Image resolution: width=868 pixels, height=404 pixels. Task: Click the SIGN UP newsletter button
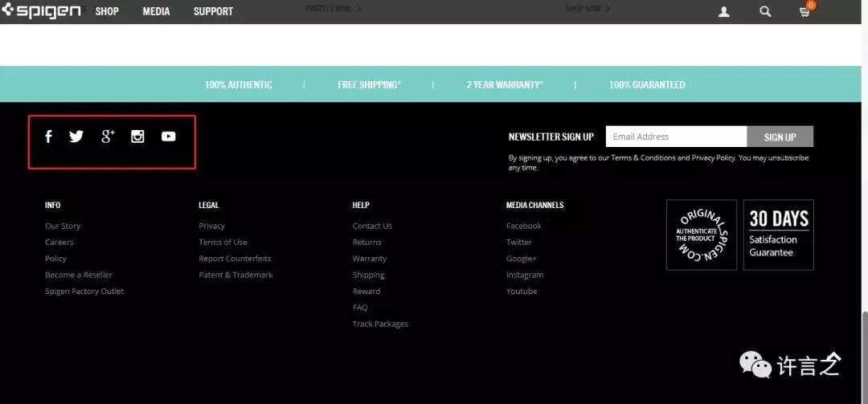(780, 137)
